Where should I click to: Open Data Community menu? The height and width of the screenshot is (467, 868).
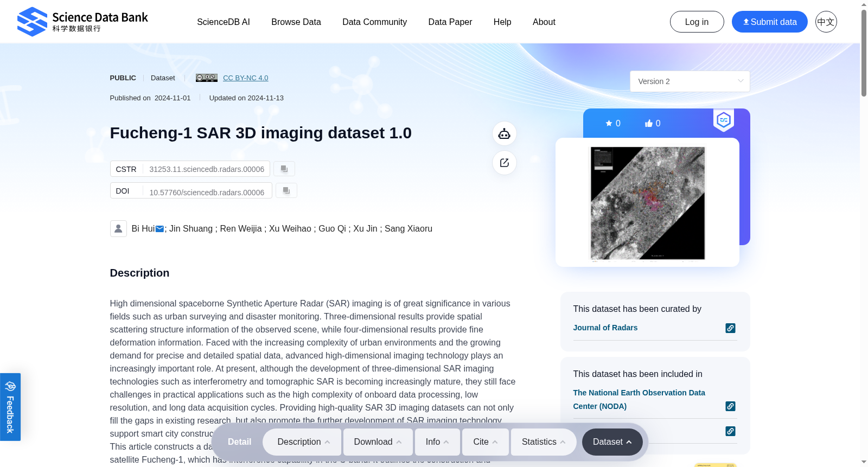pos(374,22)
